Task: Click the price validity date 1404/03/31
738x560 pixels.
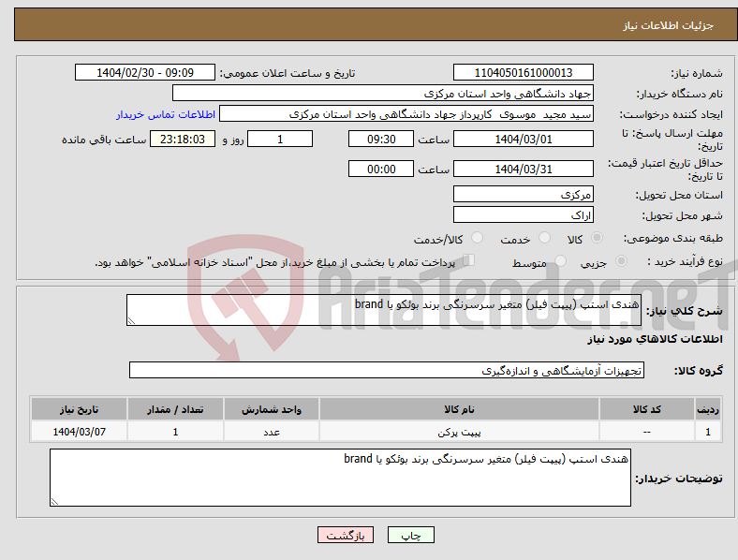Action: point(523,169)
